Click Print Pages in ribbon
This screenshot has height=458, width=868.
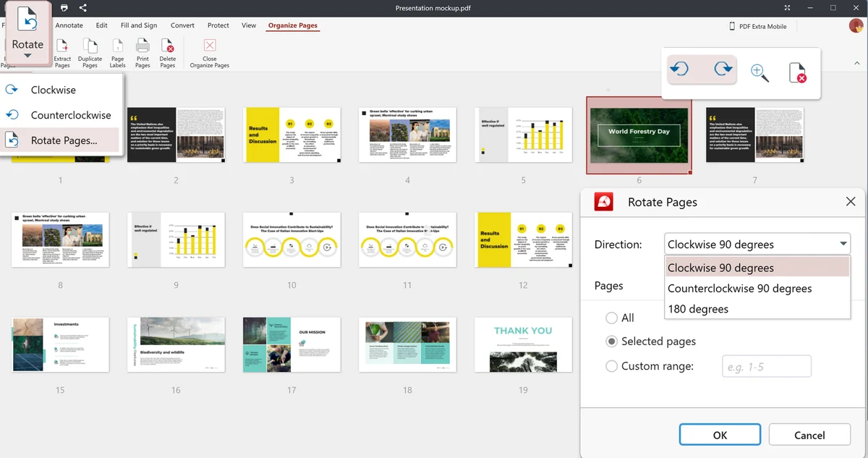point(142,54)
